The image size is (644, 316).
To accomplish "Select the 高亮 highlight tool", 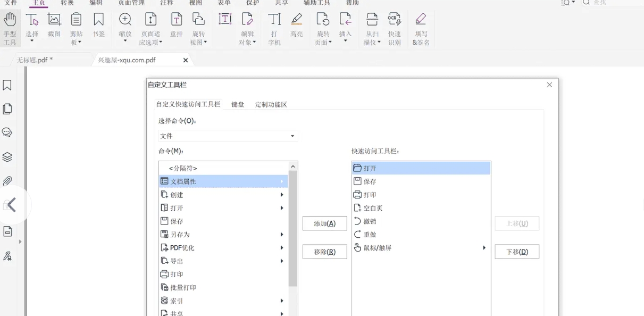I will click(297, 21).
